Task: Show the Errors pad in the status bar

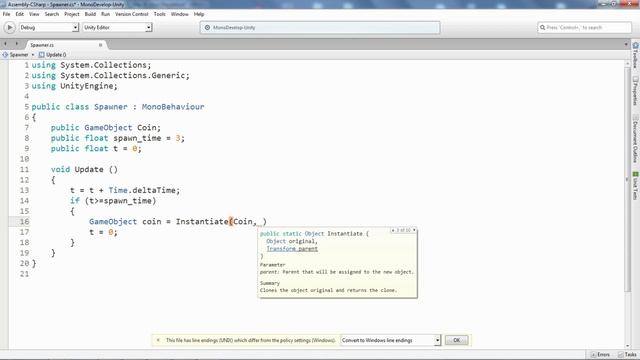Action: coord(601,355)
